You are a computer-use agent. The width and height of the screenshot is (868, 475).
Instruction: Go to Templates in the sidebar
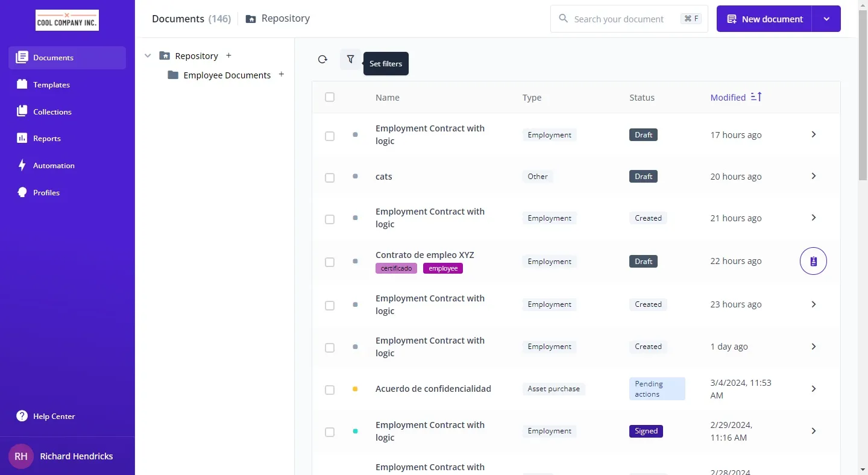click(x=51, y=84)
